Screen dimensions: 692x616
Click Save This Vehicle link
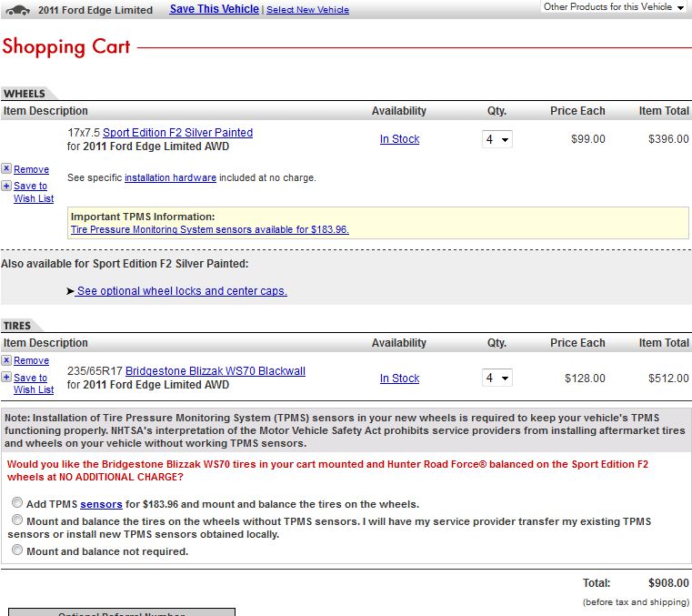[x=214, y=9]
